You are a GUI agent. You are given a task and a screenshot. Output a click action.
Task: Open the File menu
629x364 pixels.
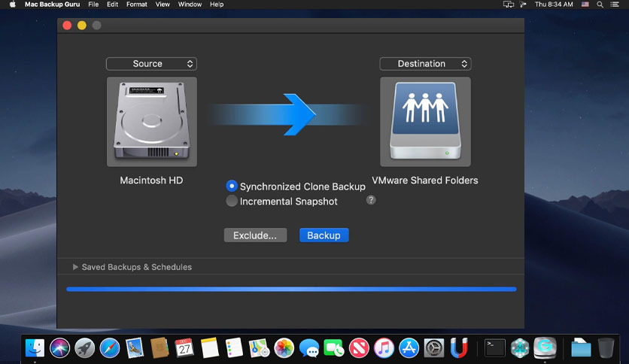(93, 5)
